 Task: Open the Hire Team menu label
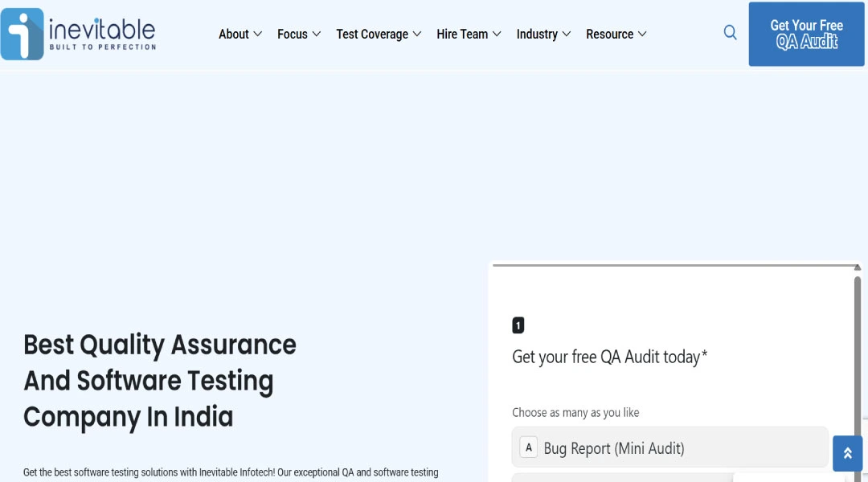pyautogui.click(x=462, y=34)
